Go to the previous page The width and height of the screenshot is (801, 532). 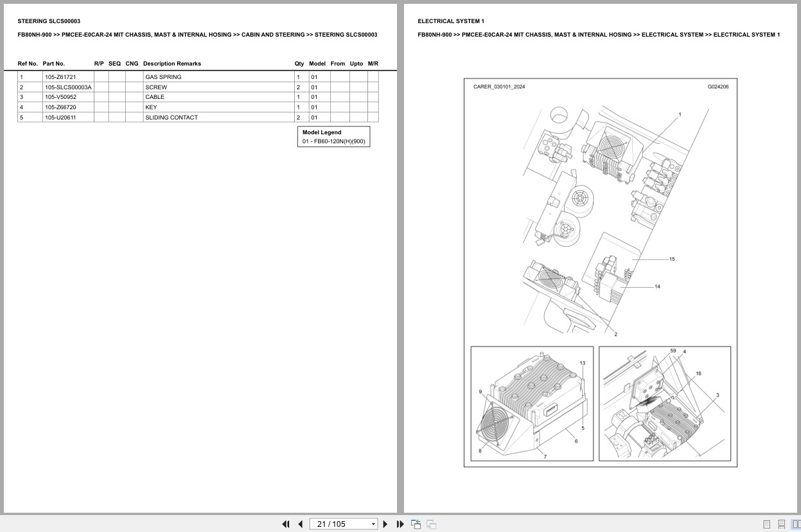tap(300, 524)
